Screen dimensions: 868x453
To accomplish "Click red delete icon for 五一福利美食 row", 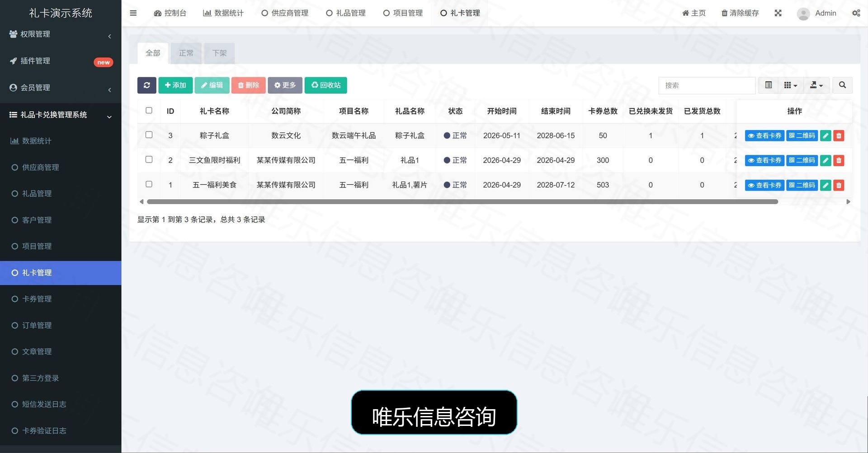I will click(x=839, y=185).
